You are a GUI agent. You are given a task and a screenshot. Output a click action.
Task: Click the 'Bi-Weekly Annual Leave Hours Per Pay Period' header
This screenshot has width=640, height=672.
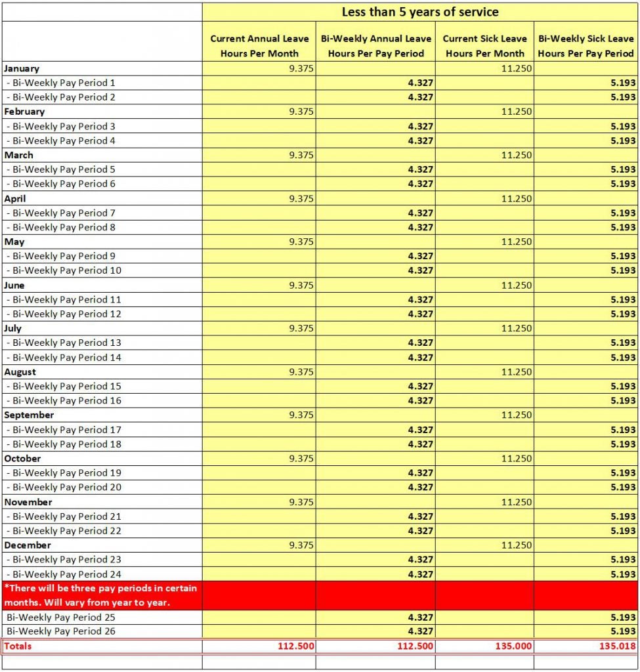tap(376, 46)
